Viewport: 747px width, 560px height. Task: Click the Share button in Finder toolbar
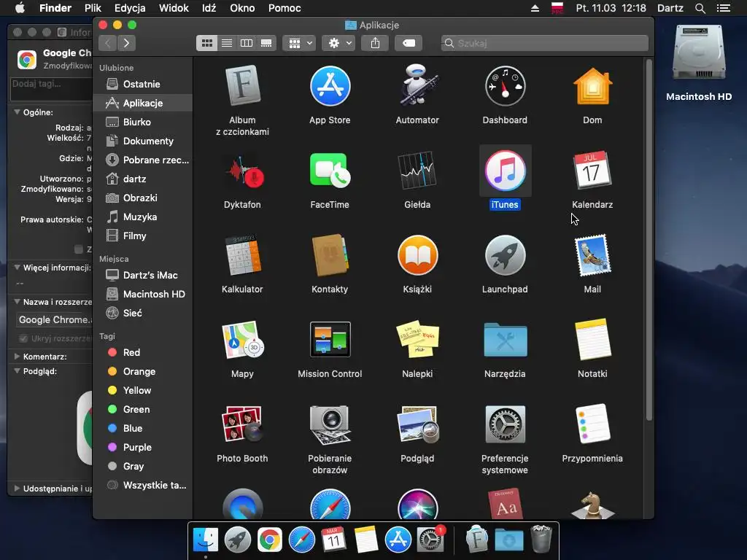pyautogui.click(x=376, y=43)
